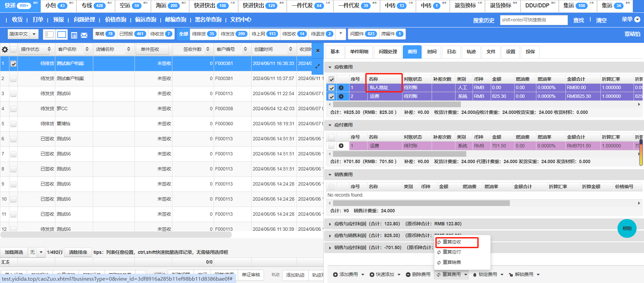
Task: Click the 帮助 help circle button
Action: tap(627, 228)
